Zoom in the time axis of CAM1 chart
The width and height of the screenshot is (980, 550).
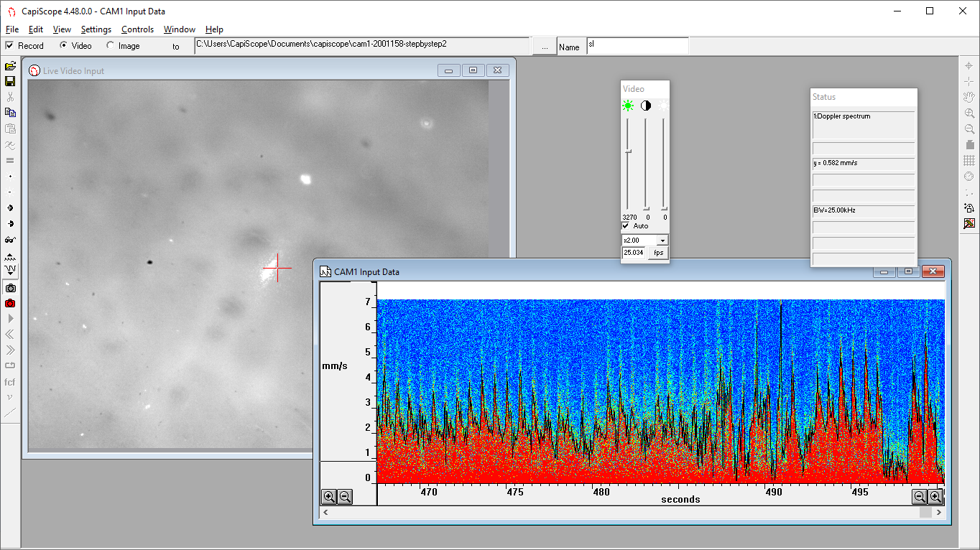click(935, 496)
